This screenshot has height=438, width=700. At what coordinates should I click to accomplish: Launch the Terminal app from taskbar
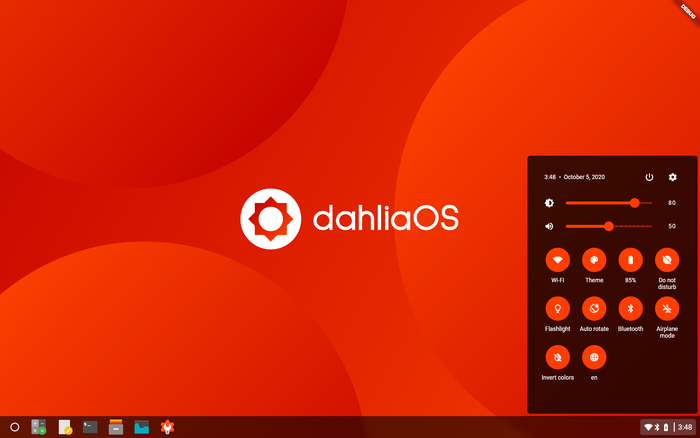[x=90, y=427]
